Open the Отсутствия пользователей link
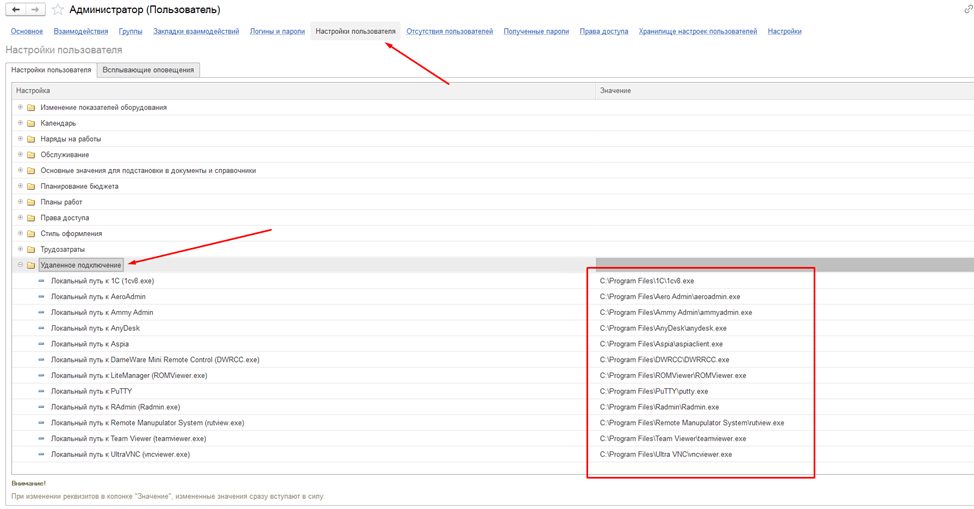Screen dimensions: 974x509 449,31
